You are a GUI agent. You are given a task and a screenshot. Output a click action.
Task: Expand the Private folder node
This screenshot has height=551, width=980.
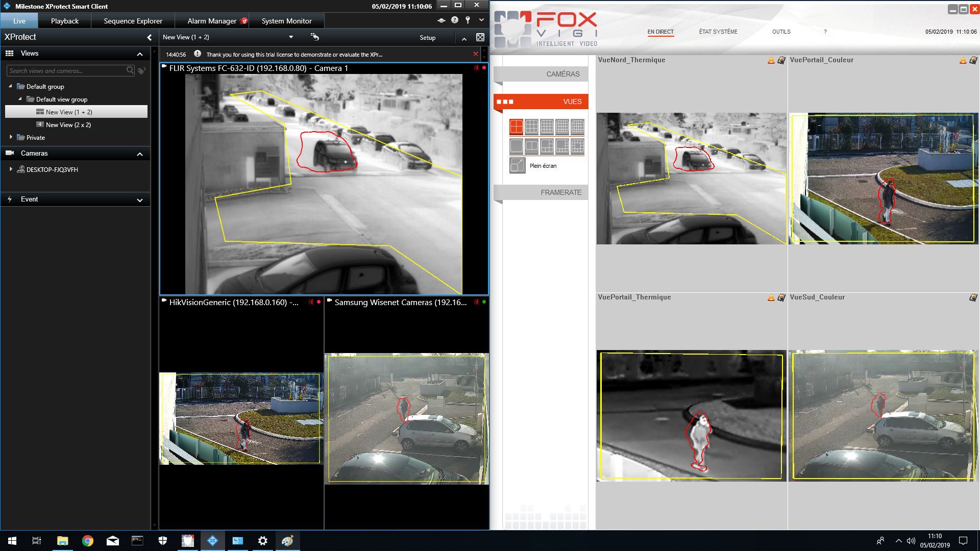(11, 137)
